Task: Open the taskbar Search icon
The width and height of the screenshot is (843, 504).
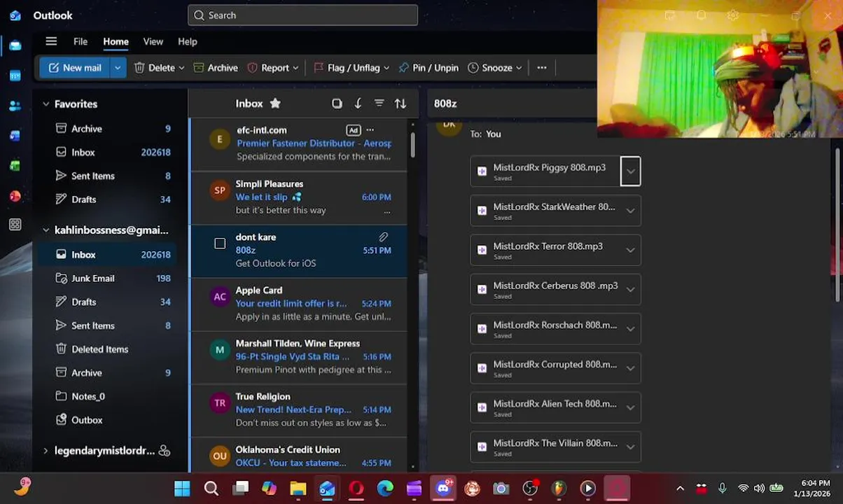Action: 211,488
